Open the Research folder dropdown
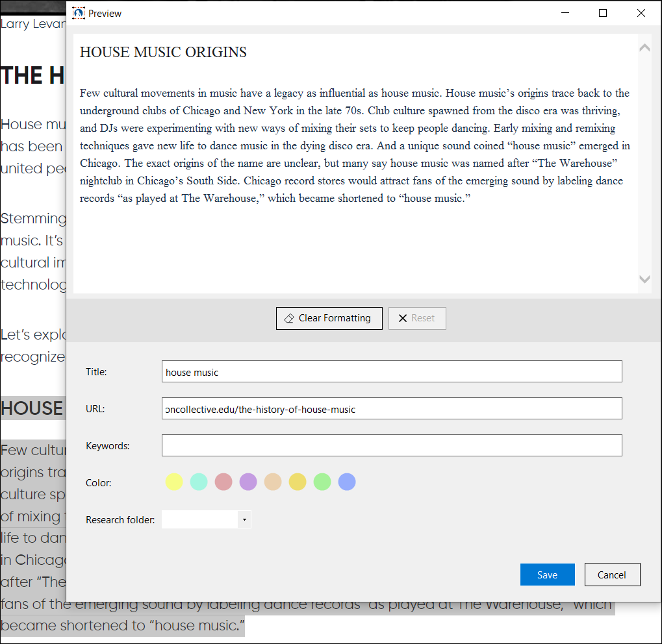 click(244, 519)
